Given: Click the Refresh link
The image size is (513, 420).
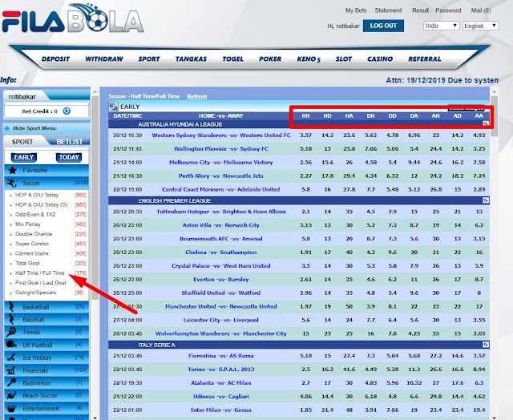Looking at the screenshot, I should (x=197, y=96).
